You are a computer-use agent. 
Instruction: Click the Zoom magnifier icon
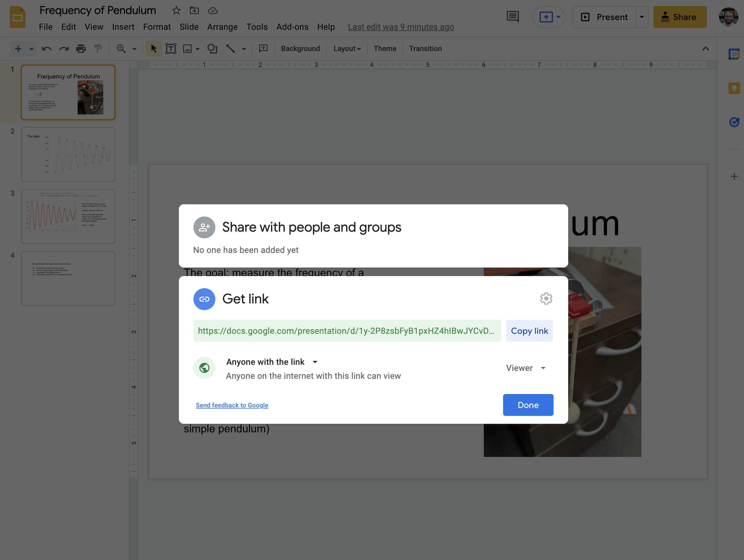point(121,49)
